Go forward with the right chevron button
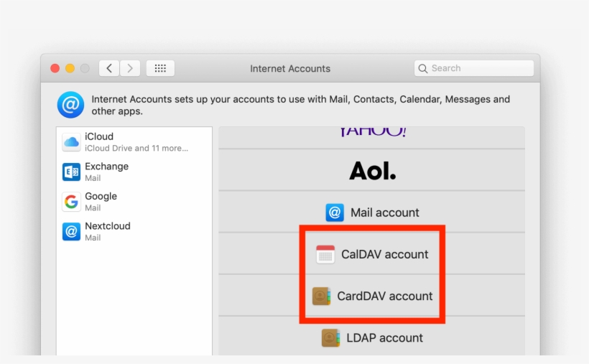Viewport: 589px width, 364px height. [130, 68]
